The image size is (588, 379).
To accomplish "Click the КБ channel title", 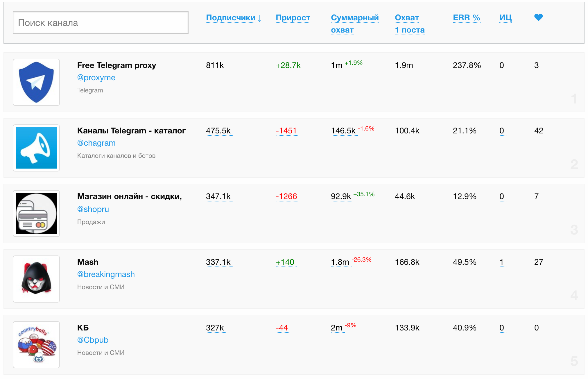I will coord(83,328).
